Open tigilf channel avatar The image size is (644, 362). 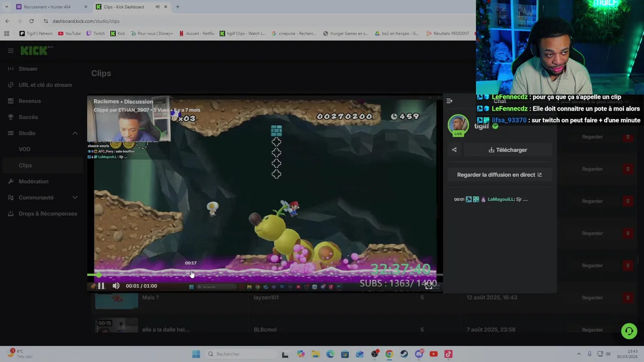pos(458,125)
